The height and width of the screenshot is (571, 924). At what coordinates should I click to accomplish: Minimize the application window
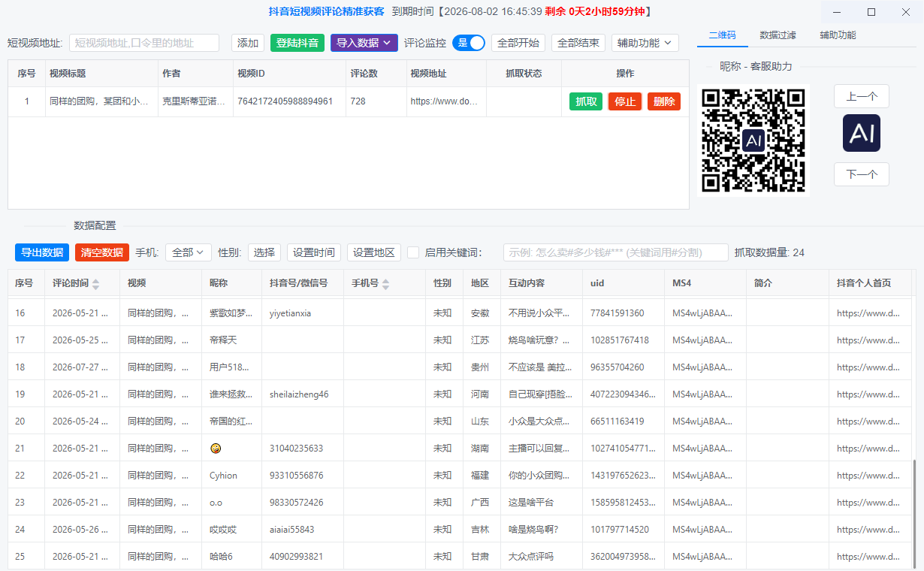(x=838, y=12)
